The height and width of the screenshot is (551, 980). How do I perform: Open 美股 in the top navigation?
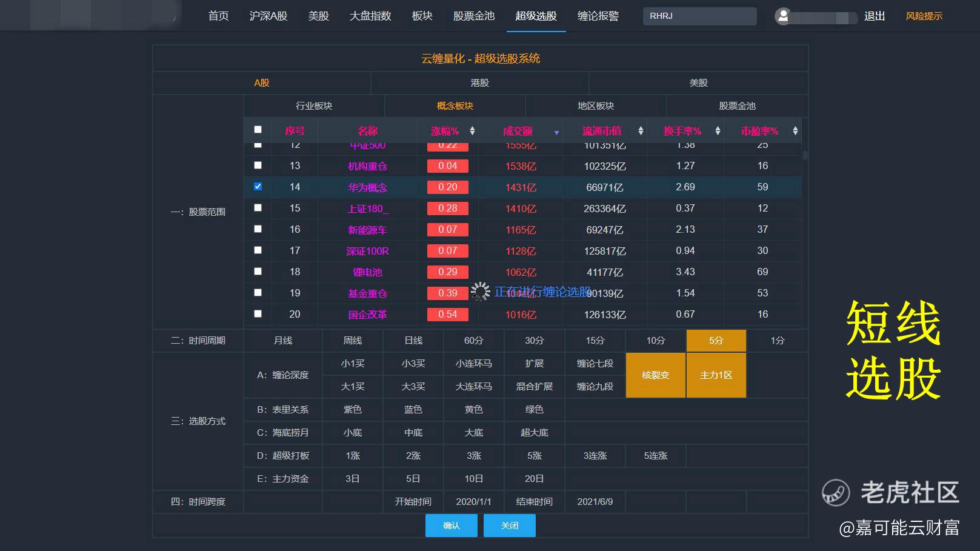(318, 16)
